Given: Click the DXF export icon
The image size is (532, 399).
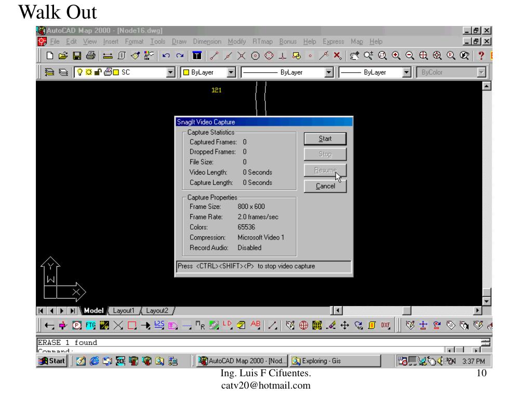Looking at the screenshot, I should [x=385, y=325].
